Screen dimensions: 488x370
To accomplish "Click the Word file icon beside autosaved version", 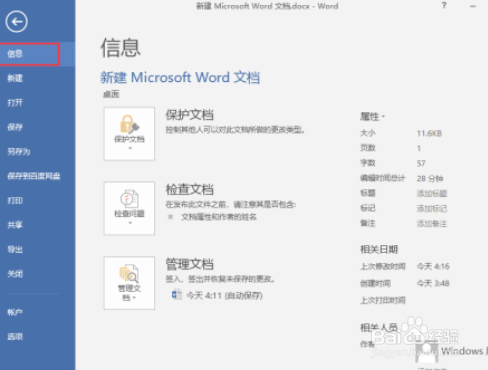I will tap(177, 295).
